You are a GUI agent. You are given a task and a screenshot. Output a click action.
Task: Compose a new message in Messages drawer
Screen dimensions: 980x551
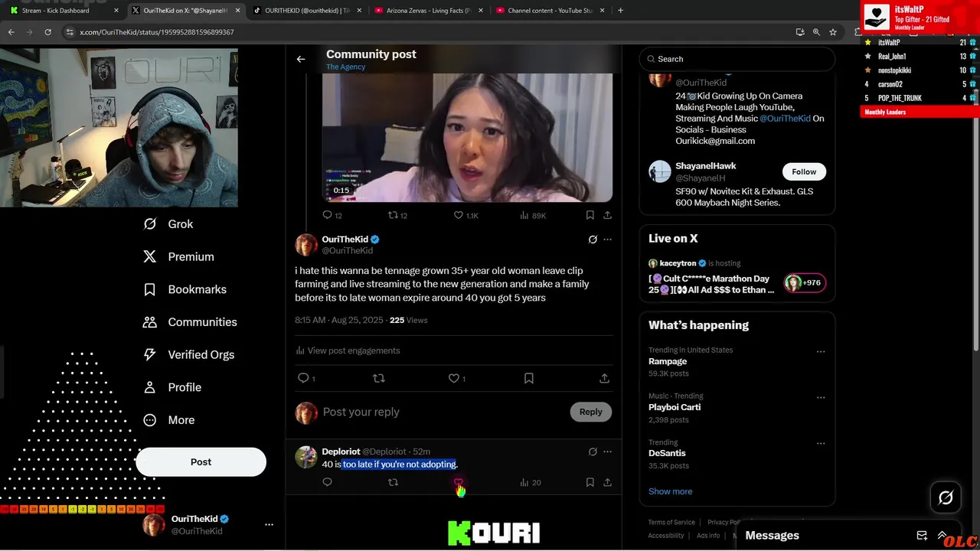[922, 536]
